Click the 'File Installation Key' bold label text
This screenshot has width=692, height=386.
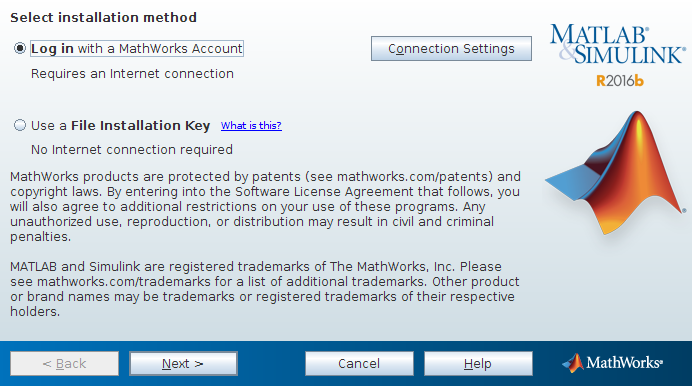(x=140, y=126)
